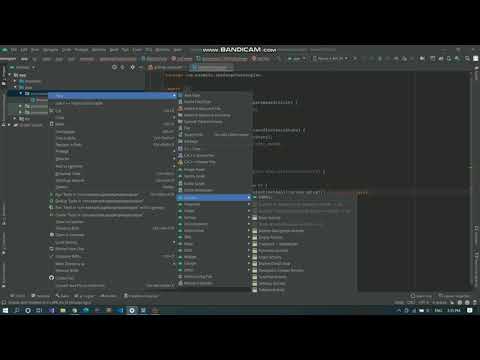Click Open in Terminal entry

(112, 235)
